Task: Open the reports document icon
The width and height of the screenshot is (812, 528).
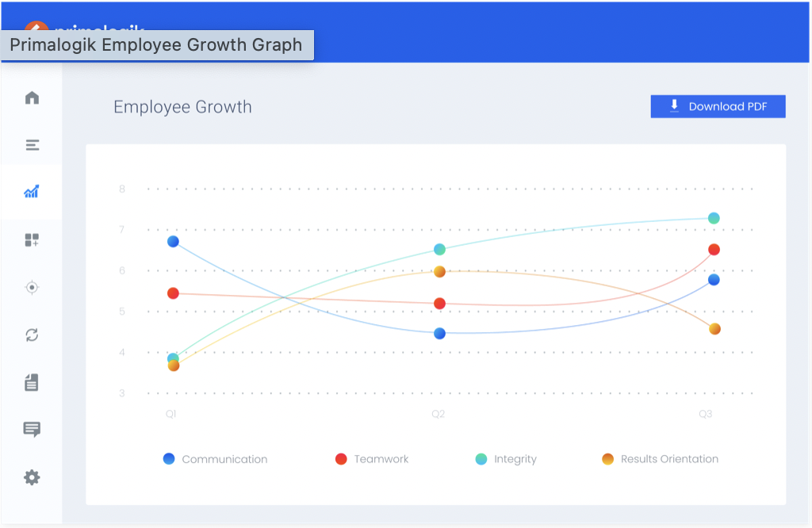Action: tap(31, 382)
